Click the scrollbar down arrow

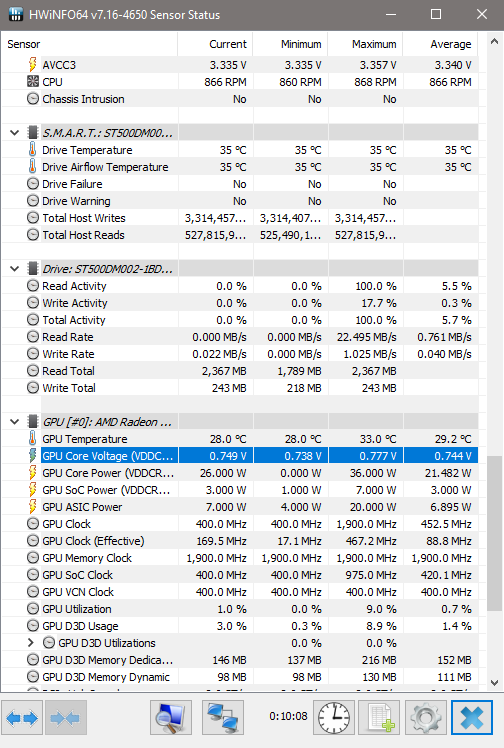click(495, 683)
